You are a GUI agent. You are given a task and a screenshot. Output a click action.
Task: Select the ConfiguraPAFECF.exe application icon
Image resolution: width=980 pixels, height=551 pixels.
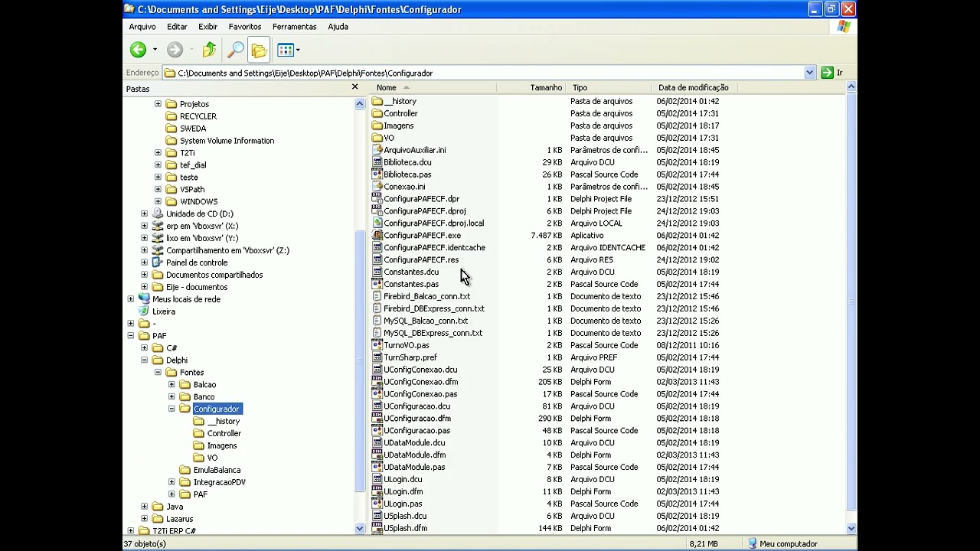377,236
